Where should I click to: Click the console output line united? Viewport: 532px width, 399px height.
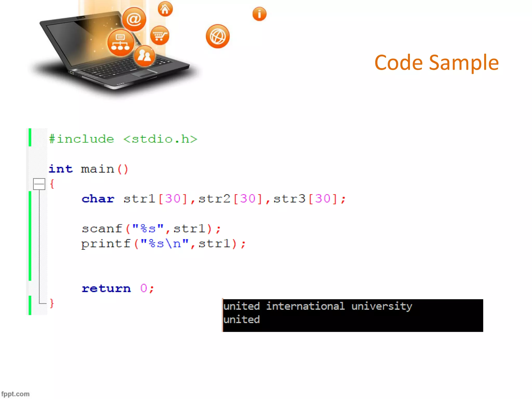click(242, 320)
